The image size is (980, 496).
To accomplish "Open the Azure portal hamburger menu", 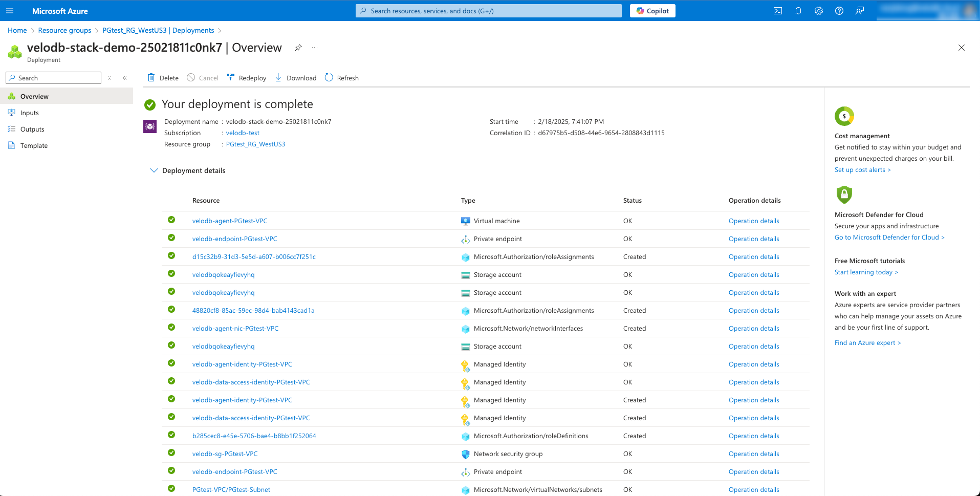I will (10, 11).
